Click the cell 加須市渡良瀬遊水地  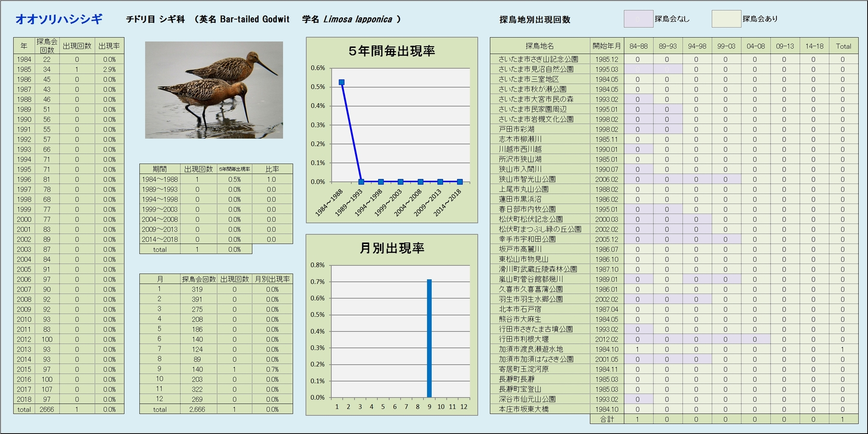coord(540,349)
